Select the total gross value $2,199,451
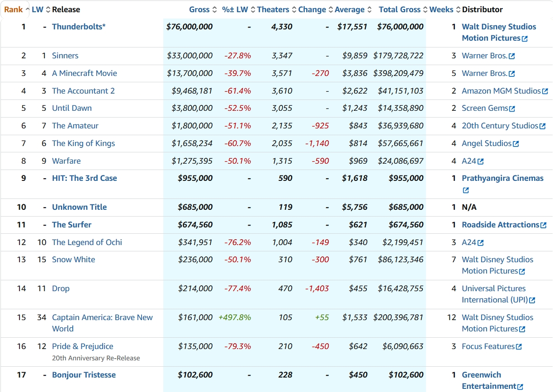The image size is (554, 392). pos(403,242)
